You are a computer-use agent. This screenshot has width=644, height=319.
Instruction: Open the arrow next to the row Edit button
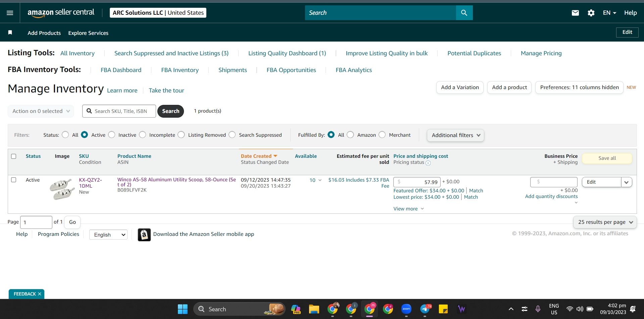tap(627, 182)
